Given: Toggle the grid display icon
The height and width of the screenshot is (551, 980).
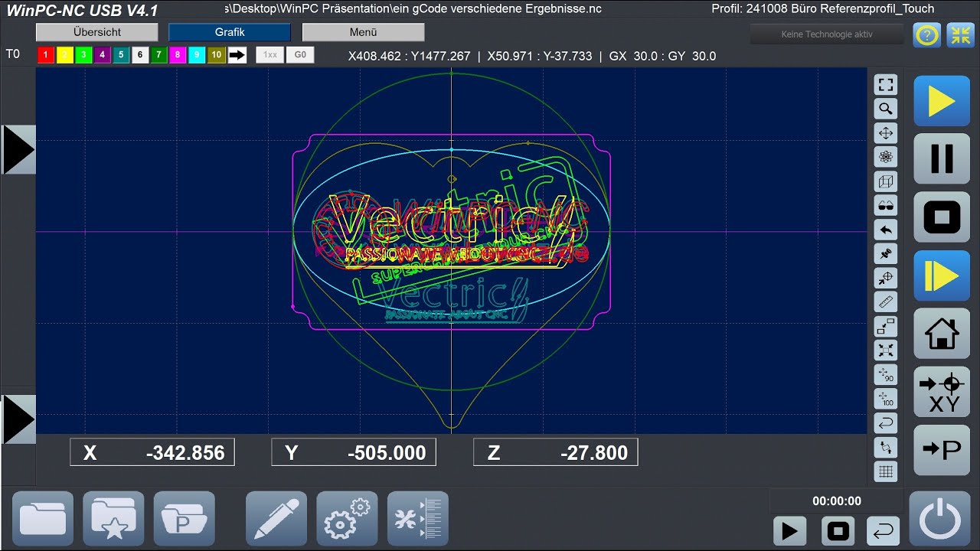Looking at the screenshot, I should pyautogui.click(x=886, y=472).
